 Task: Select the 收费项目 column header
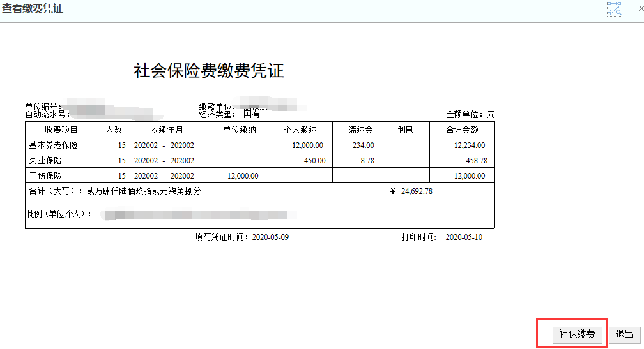point(61,130)
